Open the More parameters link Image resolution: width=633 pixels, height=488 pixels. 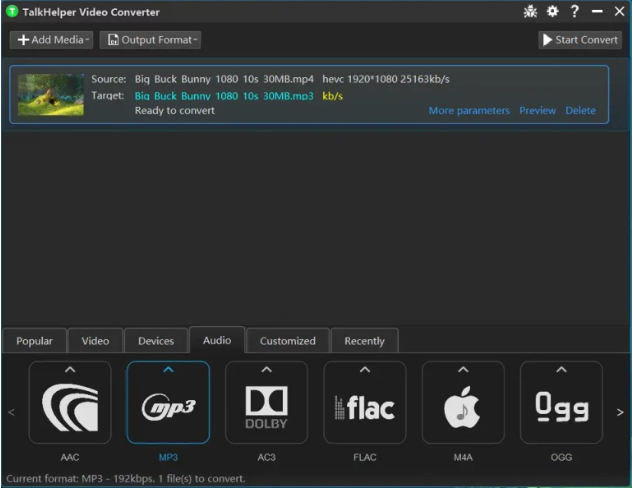469,111
